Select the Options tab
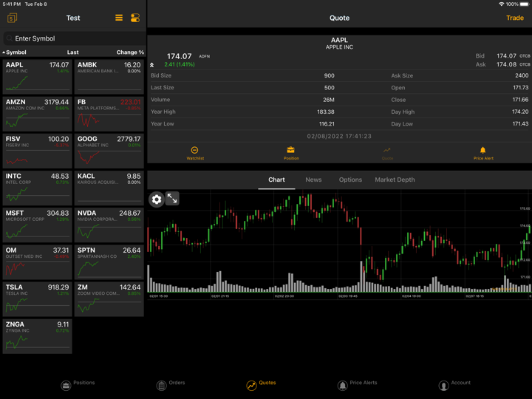Viewport: 532px width, 399px height. click(x=350, y=180)
